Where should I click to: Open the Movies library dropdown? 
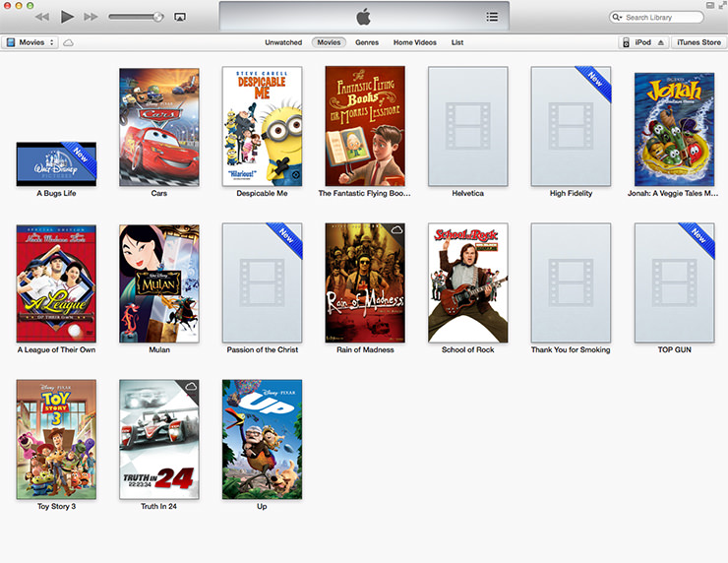[x=30, y=42]
